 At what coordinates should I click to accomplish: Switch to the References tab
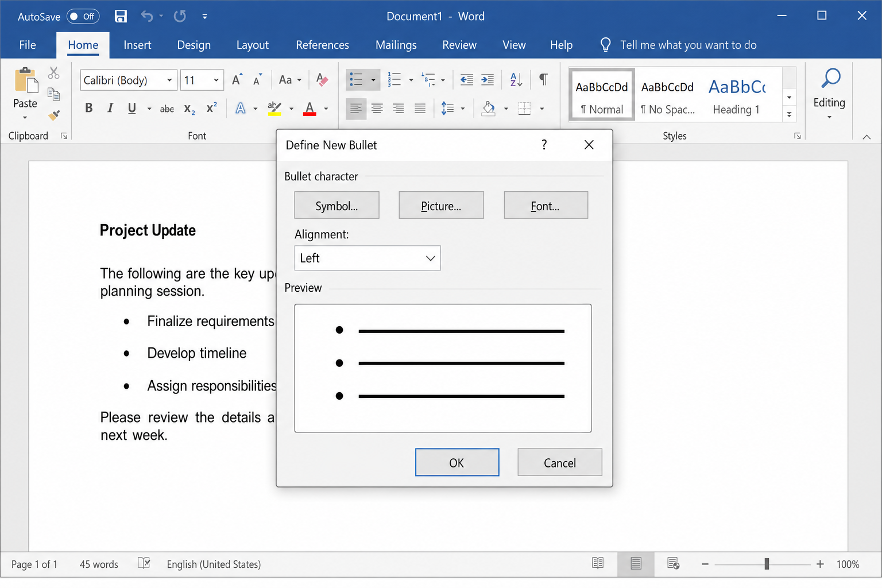322,45
